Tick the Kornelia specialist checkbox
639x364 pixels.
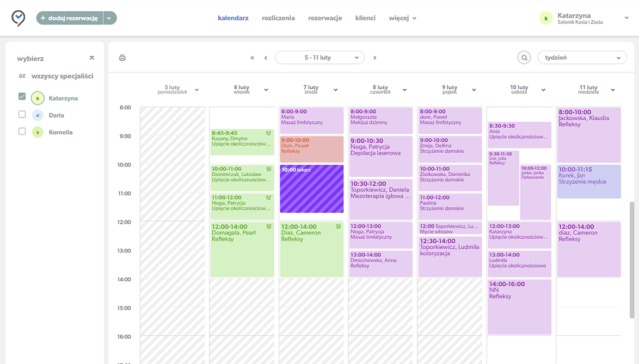click(22, 132)
